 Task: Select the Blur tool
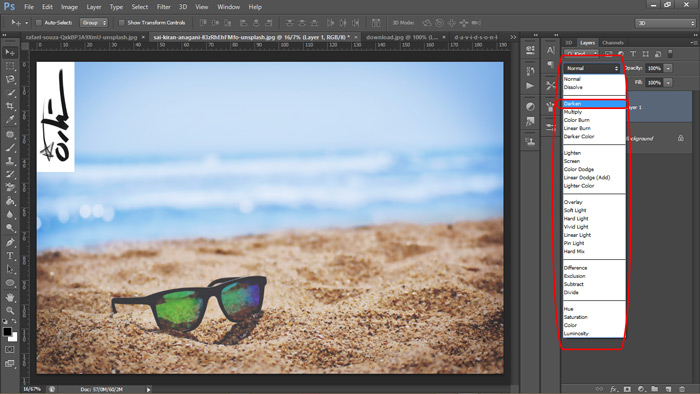click(x=10, y=215)
